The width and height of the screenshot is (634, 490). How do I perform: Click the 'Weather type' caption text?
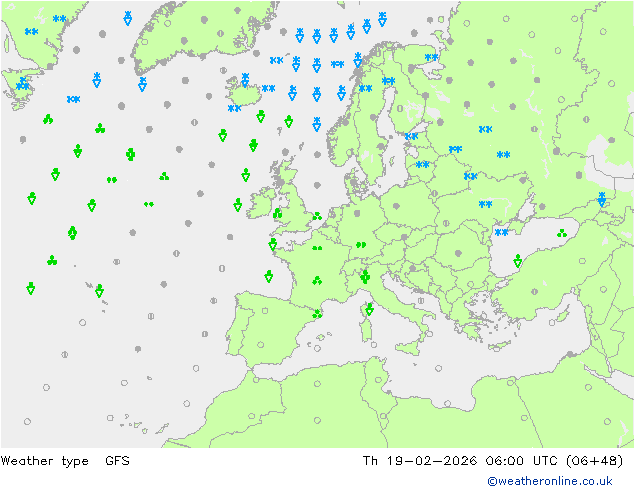point(44,461)
